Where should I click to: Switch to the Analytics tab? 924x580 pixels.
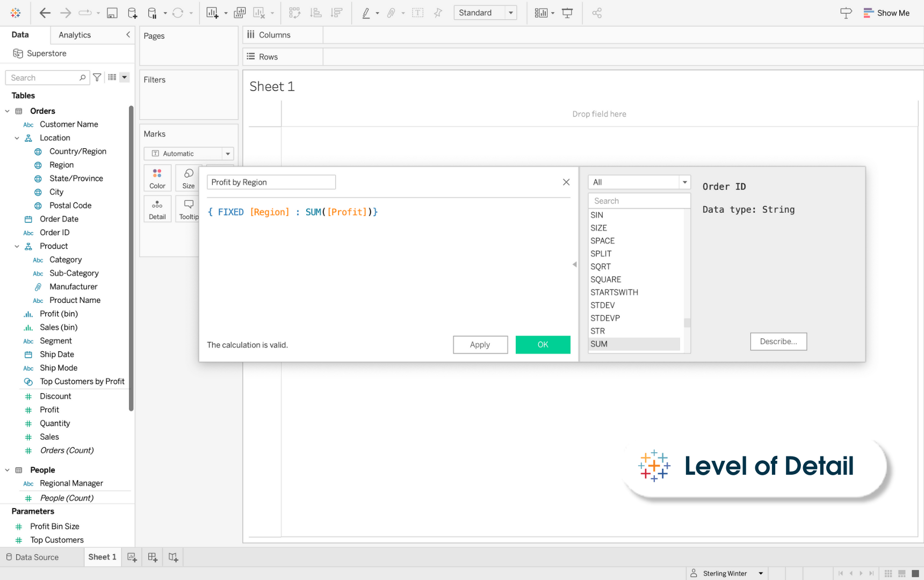pyautogui.click(x=74, y=35)
